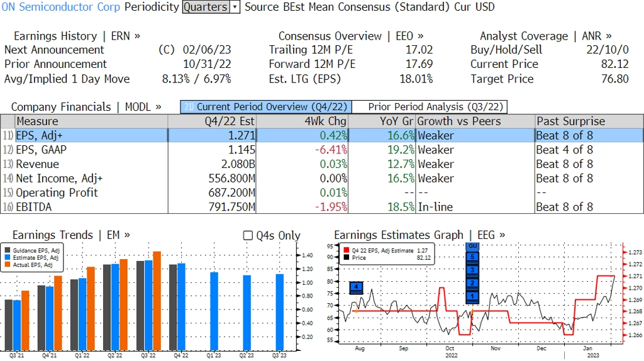Click Trailing 12M P/E value 17.02
The height and width of the screenshot is (361, 644).
tap(419, 50)
